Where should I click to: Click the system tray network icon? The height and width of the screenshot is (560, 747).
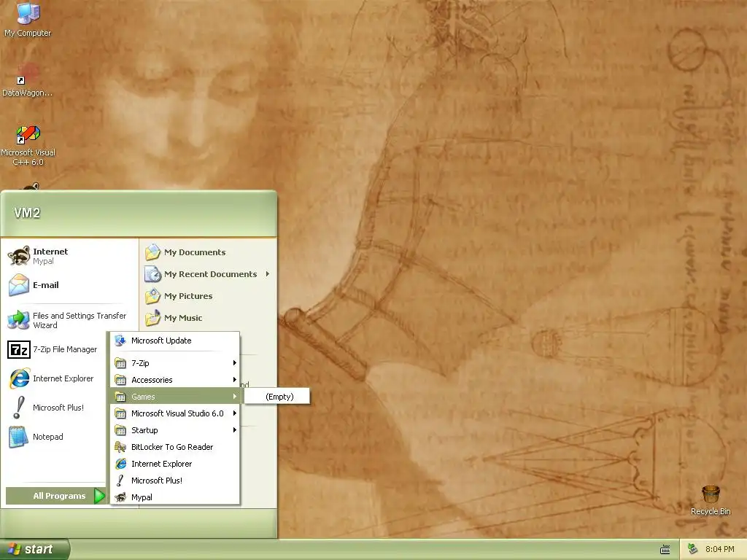tap(692, 549)
